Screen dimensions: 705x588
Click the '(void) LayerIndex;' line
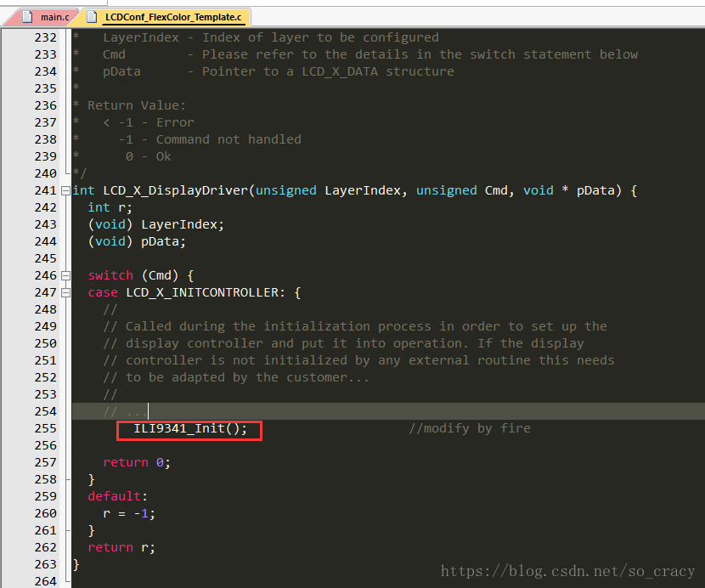(155, 224)
